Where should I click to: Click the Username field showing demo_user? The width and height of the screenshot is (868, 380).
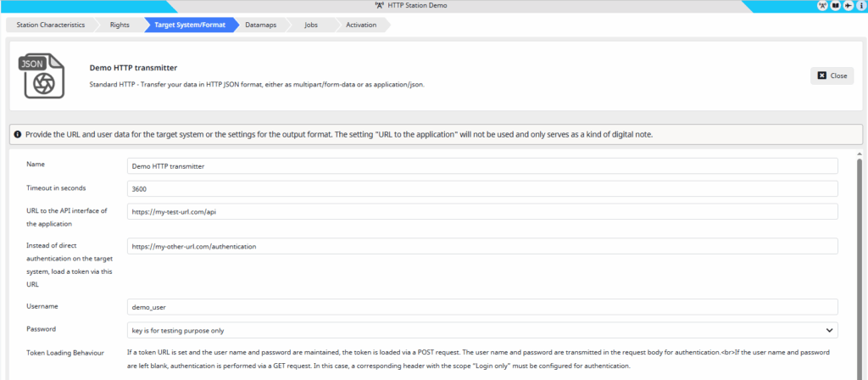[482, 307]
